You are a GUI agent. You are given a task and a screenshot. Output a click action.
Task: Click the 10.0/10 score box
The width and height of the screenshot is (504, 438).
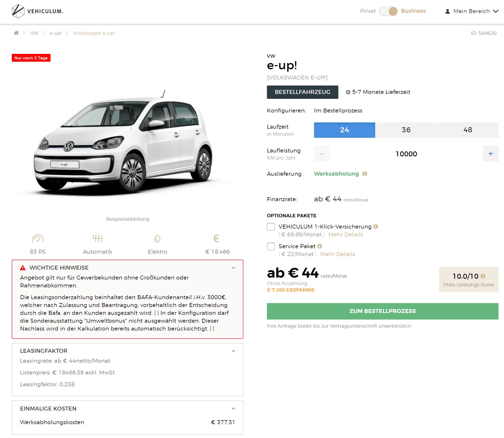469,280
